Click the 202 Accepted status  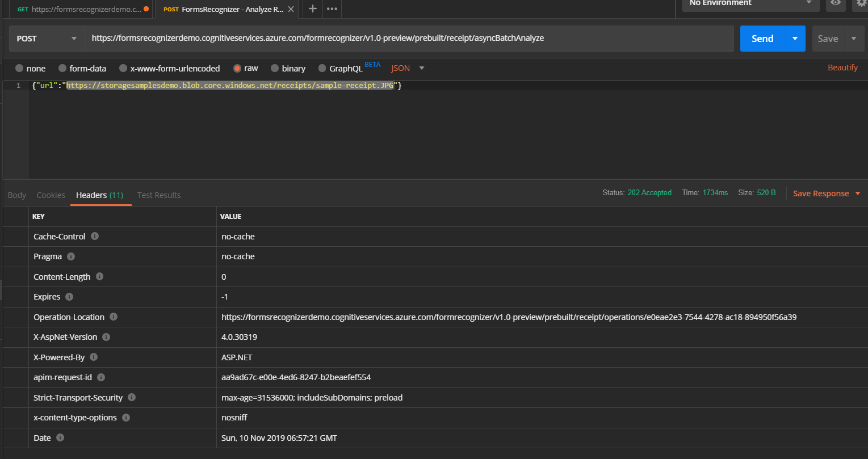tap(649, 193)
